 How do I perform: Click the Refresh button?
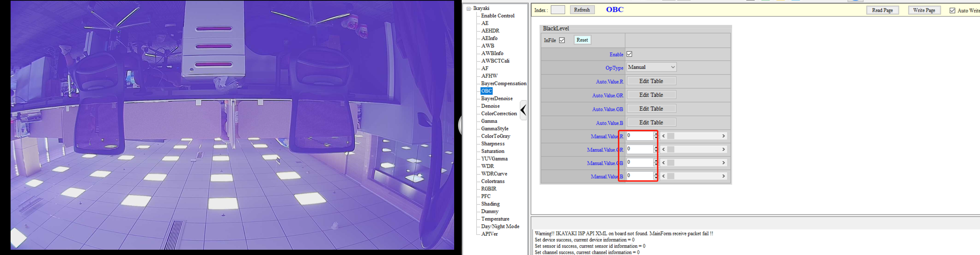pyautogui.click(x=582, y=10)
